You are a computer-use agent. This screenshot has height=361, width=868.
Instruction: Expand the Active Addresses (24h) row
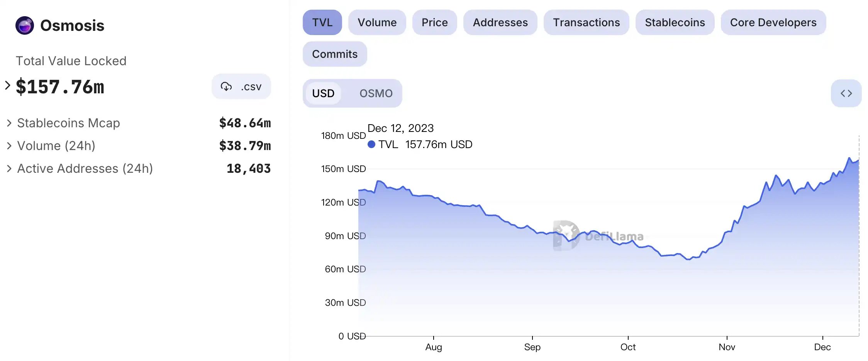click(x=9, y=169)
